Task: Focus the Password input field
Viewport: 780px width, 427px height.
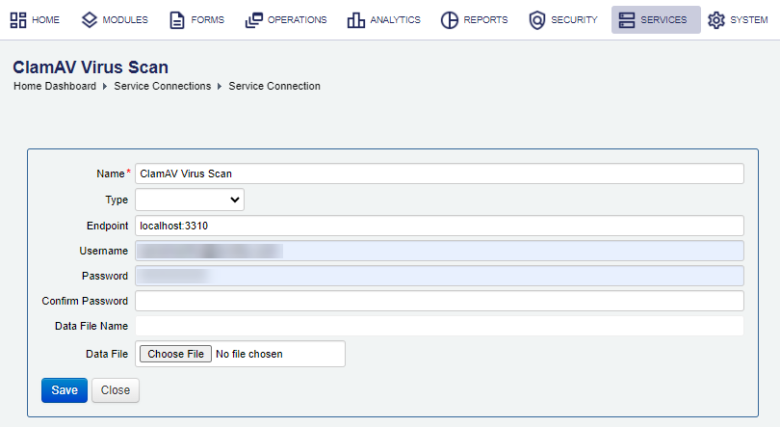Action: pos(439,276)
